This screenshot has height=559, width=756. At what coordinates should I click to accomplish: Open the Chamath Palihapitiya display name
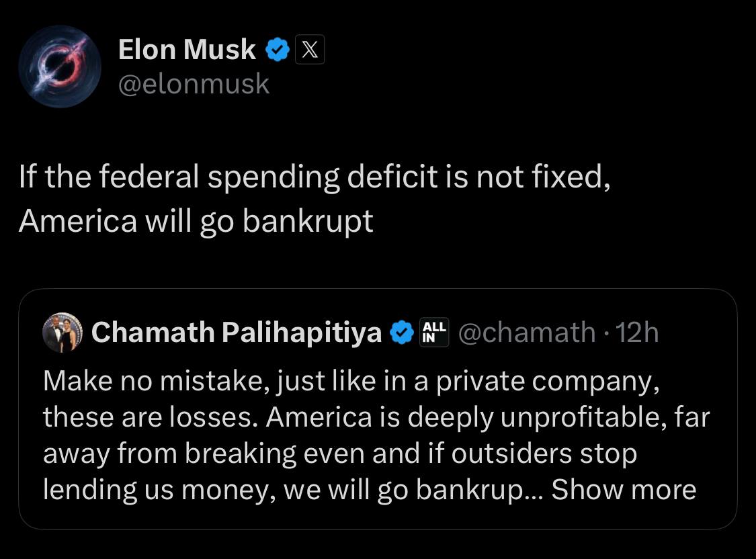click(237, 333)
